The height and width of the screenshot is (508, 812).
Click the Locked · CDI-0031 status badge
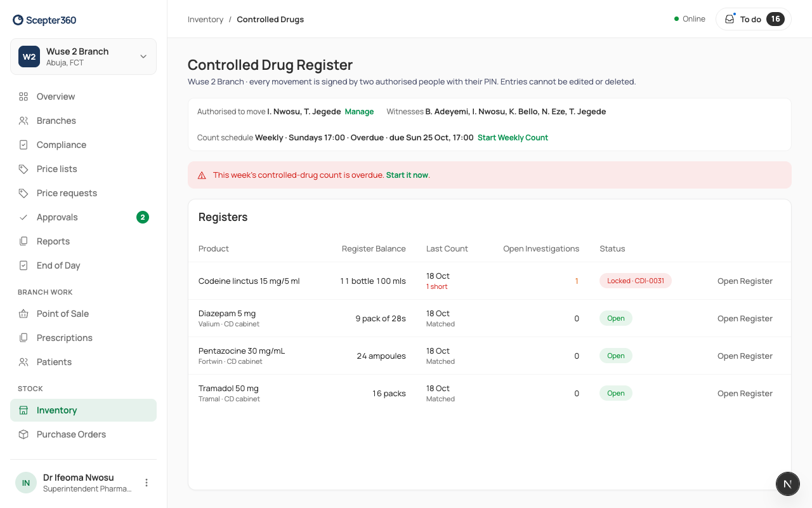pyautogui.click(x=636, y=281)
